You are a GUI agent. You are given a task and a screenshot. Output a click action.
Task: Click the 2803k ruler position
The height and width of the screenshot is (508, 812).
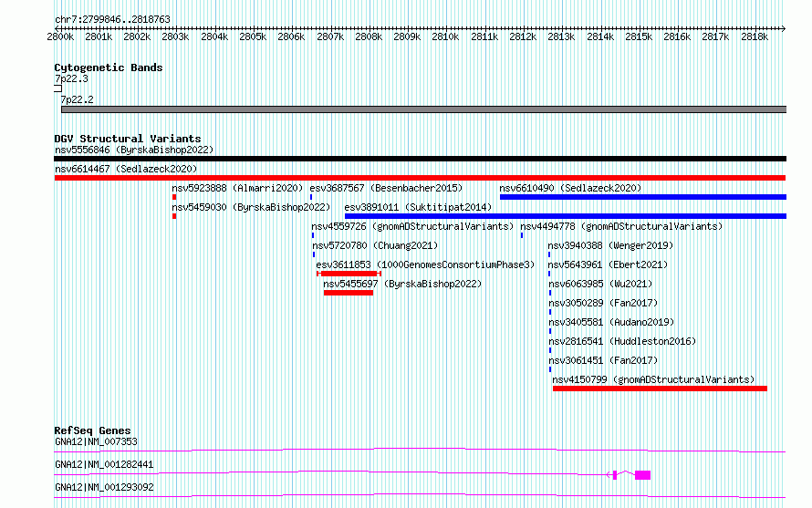[x=175, y=36]
